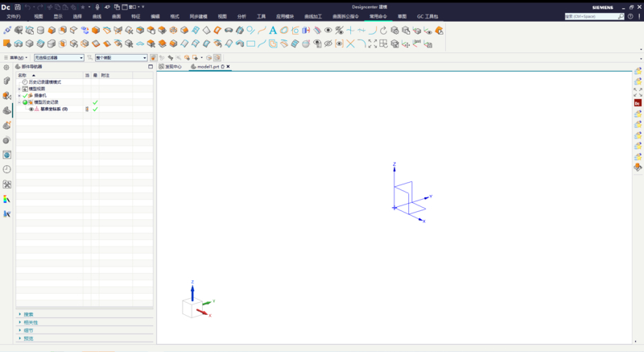Expand the 预览 (Preview) section

coord(28,338)
